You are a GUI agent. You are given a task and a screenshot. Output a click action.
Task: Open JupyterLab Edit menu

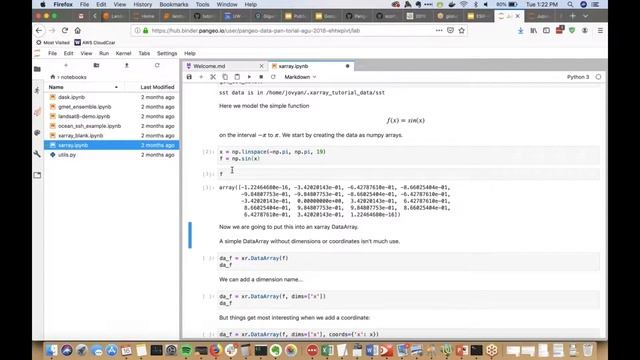(x=68, y=53)
